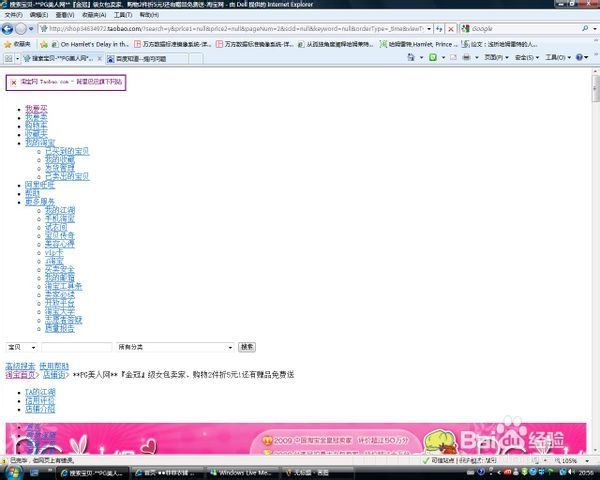Click the 搜索 button
Image resolution: width=600 pixels, height=480 pixels.
click(x=247, y=347)
